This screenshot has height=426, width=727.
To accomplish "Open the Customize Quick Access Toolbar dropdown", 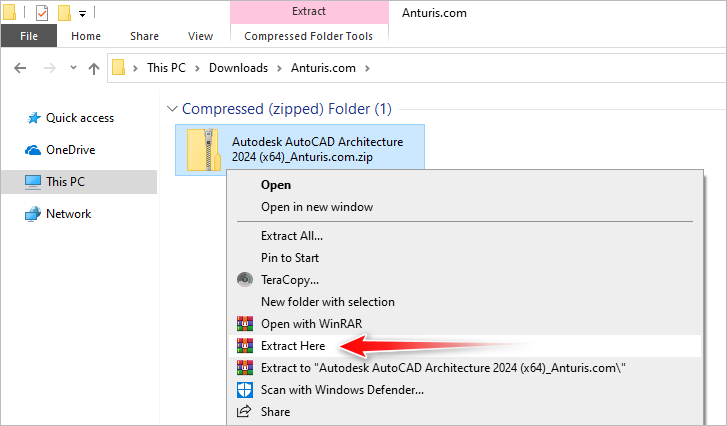I will 82,13.
